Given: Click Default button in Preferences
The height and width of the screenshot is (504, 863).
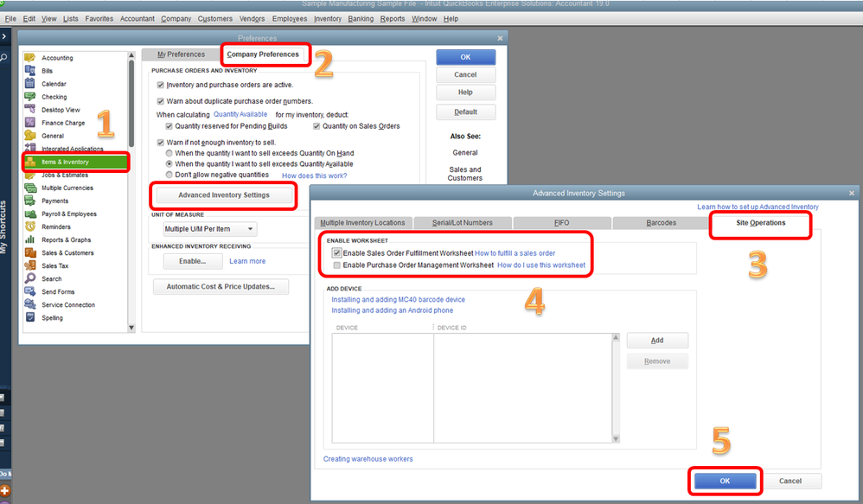Looking at the screenshot, I should pyautogui.click(x=465, y=112).
